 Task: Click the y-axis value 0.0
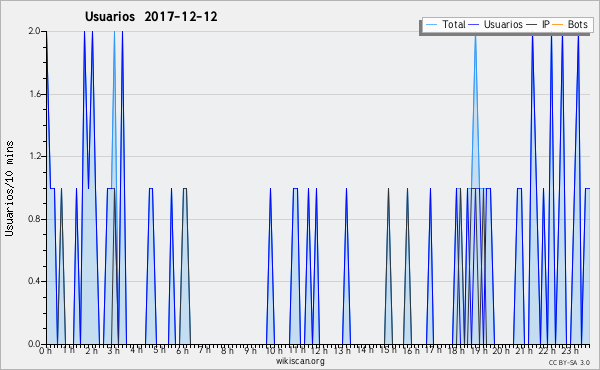(34, 344)
